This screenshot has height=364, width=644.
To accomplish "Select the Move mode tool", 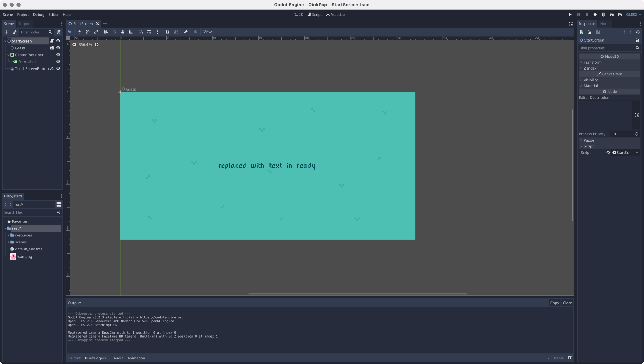I will pos(79,32).
